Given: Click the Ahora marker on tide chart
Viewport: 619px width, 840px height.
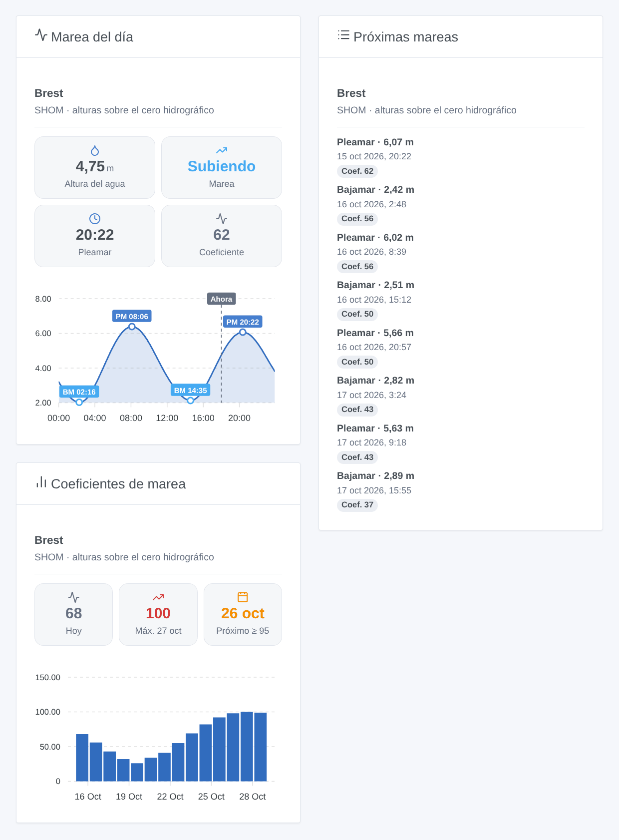Looking at the screenshot, I should click(x=222, y=299).
